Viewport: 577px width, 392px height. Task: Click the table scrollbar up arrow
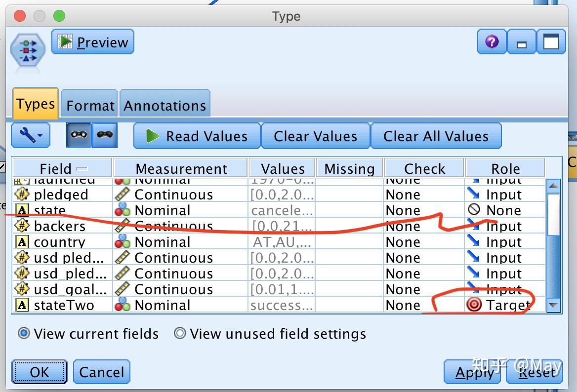(x=553, y=185)
